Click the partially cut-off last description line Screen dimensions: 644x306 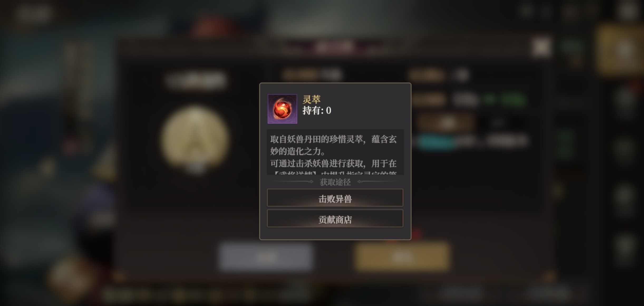(334, 173)
